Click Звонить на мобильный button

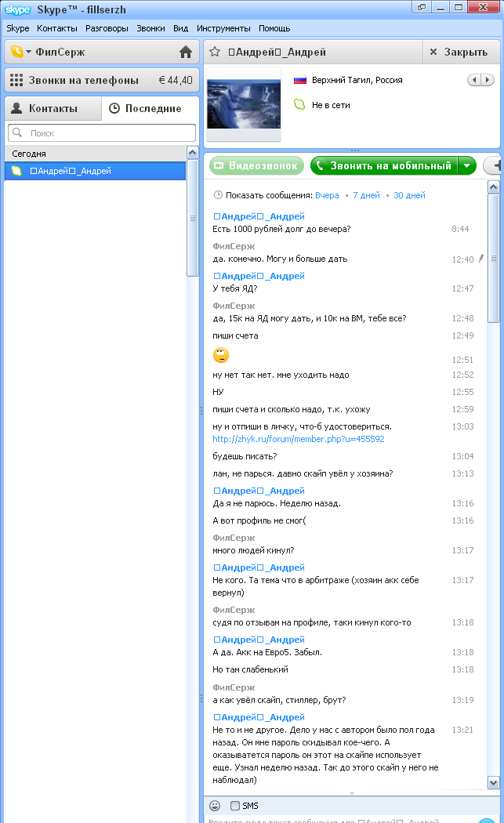[384, 166]
